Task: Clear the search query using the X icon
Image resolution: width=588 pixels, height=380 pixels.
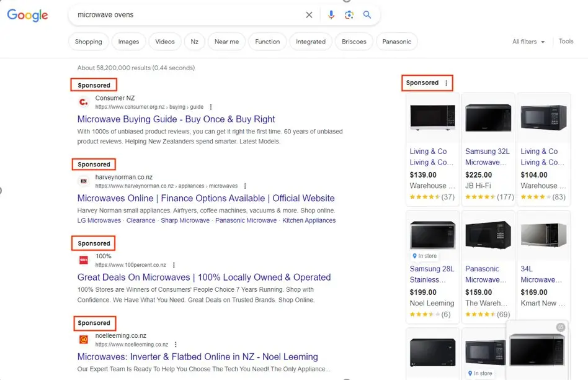Action: (x=309, y=15)
